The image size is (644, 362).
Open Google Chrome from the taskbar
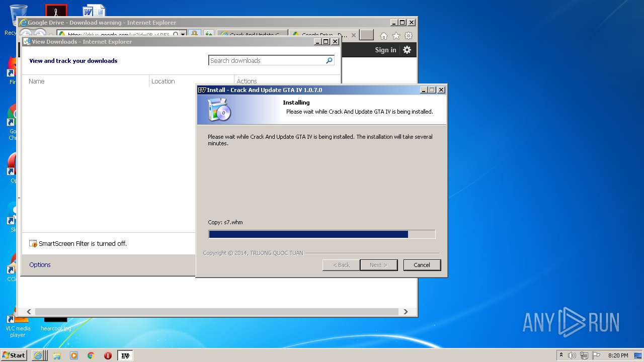pos(91,355)
